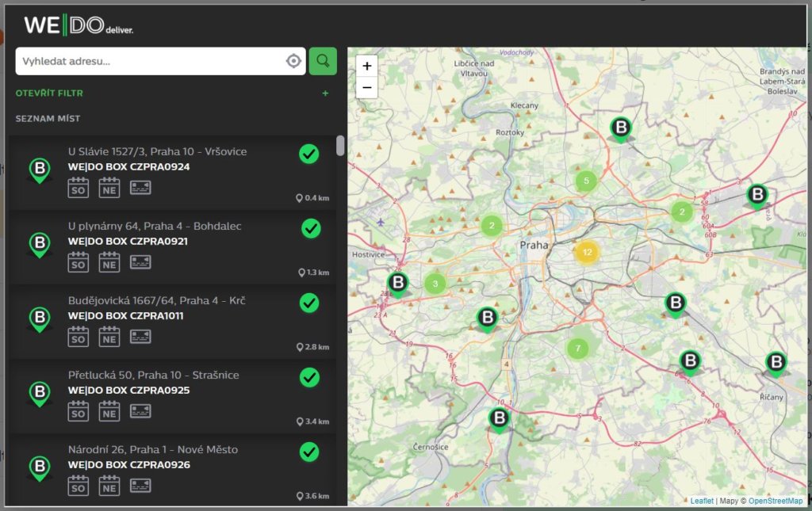Zoom in the map with the plus button
Screen dimensions: 812x511
[x=366, y=66]
